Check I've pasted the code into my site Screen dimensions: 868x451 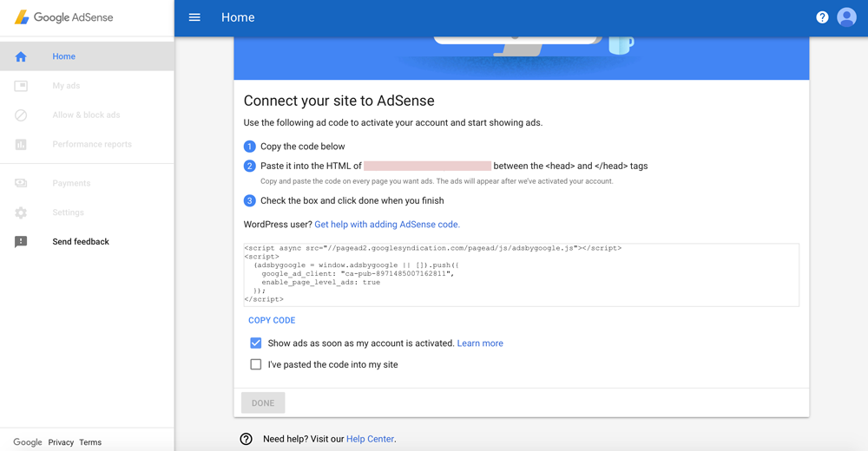256,364
